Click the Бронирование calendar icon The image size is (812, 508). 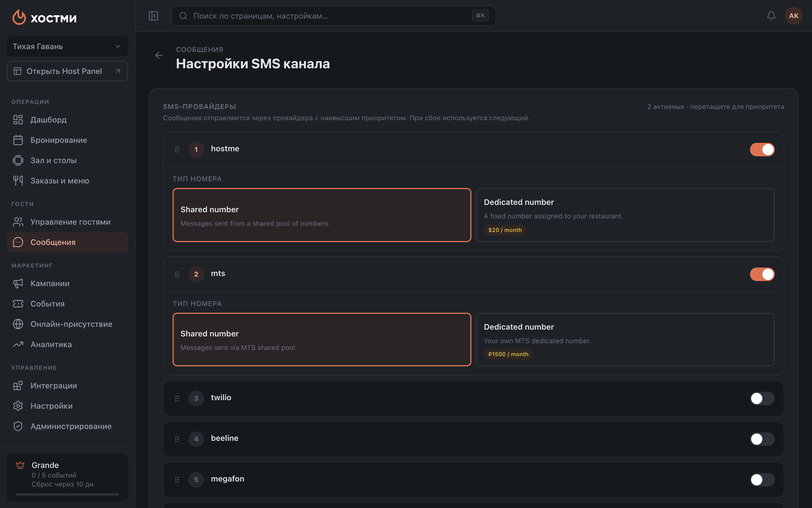tap(18, 140)
